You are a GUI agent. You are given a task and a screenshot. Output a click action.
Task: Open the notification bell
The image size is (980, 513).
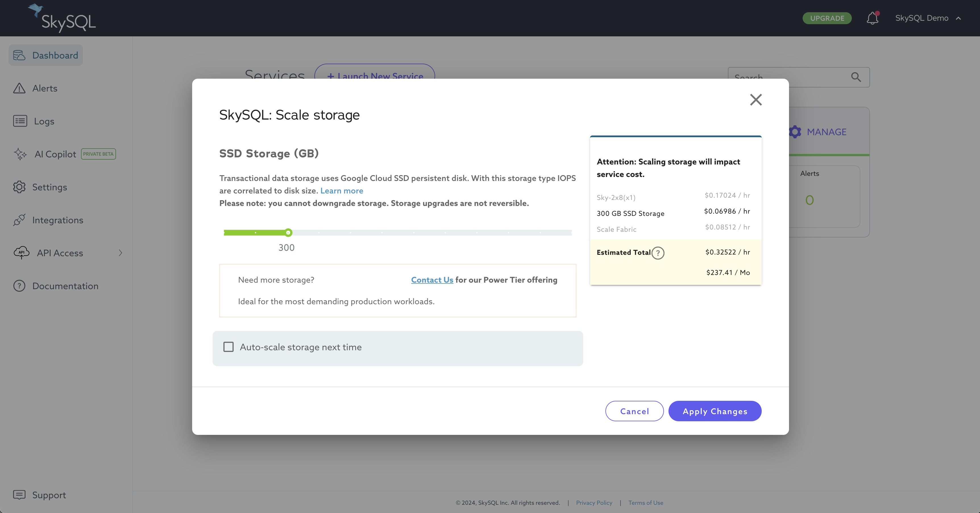[x=872, y=18]
